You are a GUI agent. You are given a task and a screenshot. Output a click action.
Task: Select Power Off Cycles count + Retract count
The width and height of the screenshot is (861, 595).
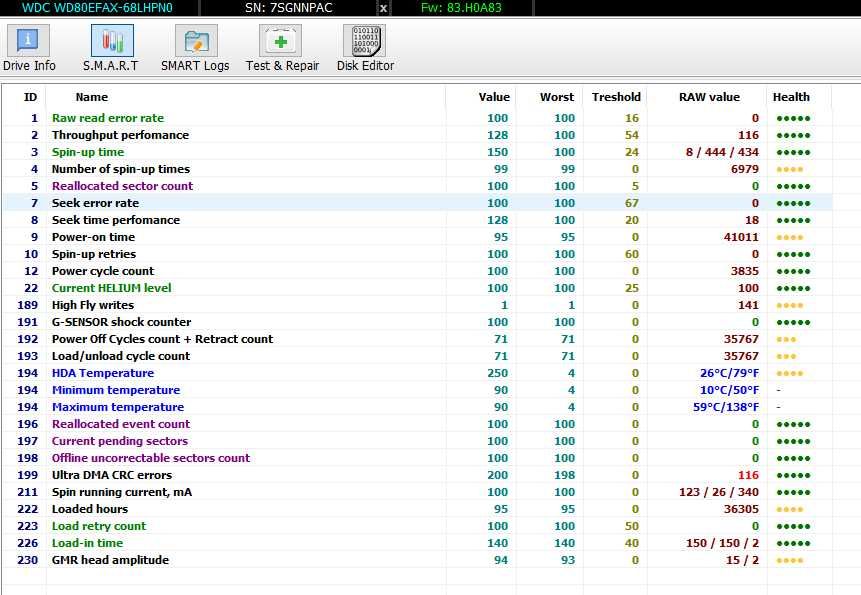click(x=417, y=339)
